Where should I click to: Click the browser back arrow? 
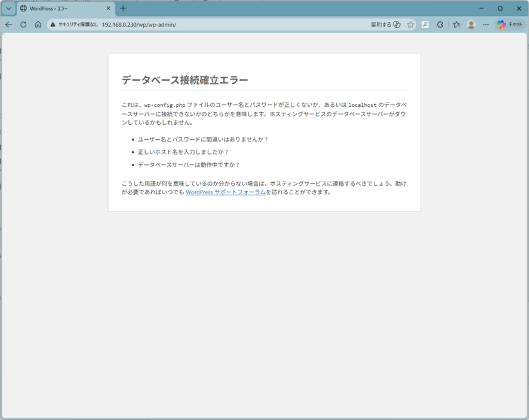point(8,24)
